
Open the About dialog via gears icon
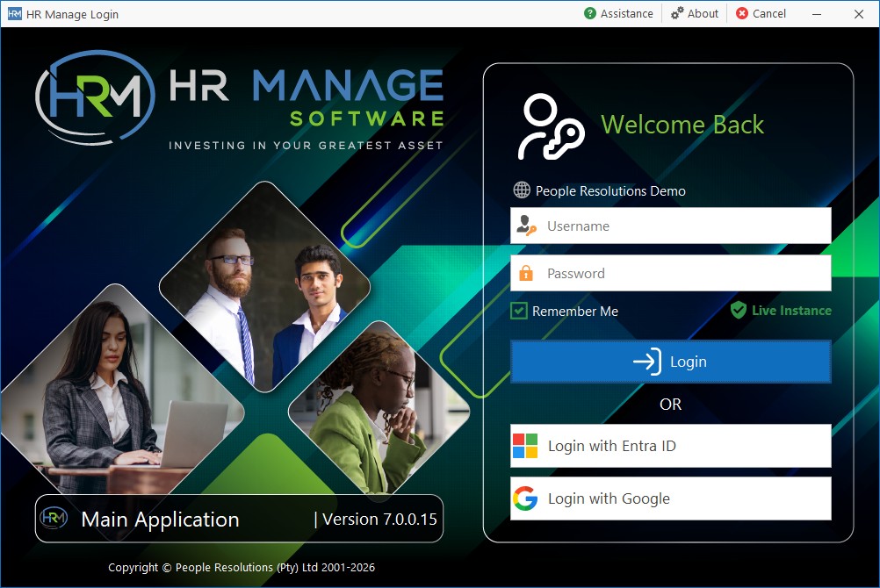[677, 13]
